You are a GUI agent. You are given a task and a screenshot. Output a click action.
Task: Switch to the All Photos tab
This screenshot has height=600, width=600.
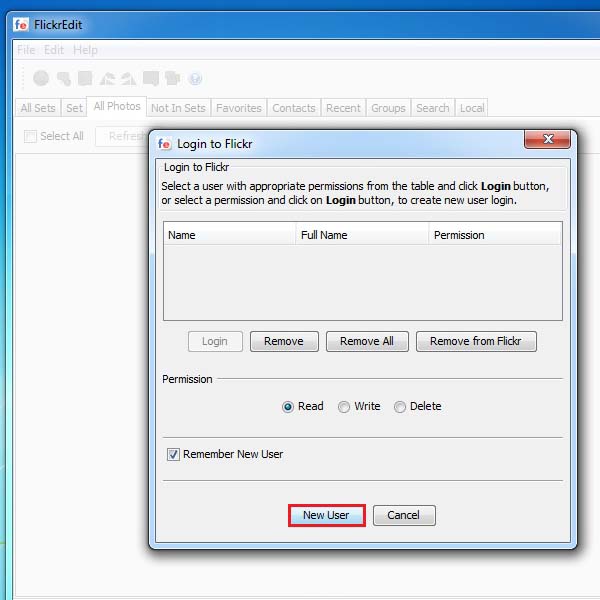coord(117,106)
